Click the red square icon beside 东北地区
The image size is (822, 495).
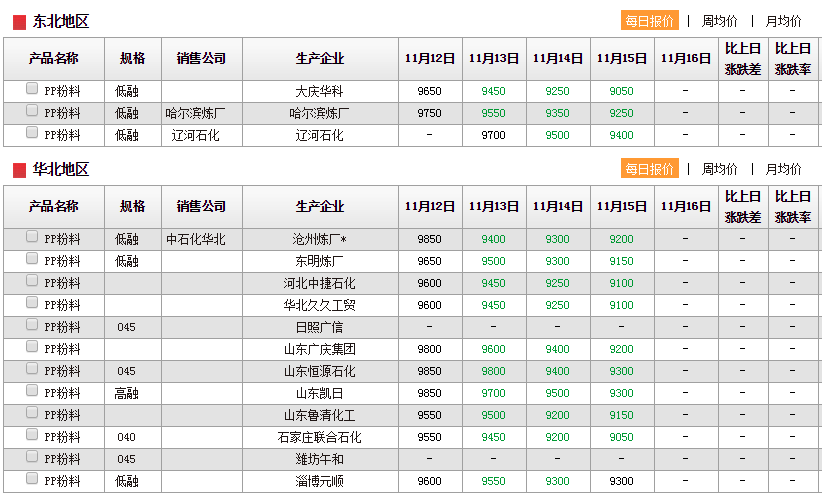pyautogui.click(x=19, y=22)
